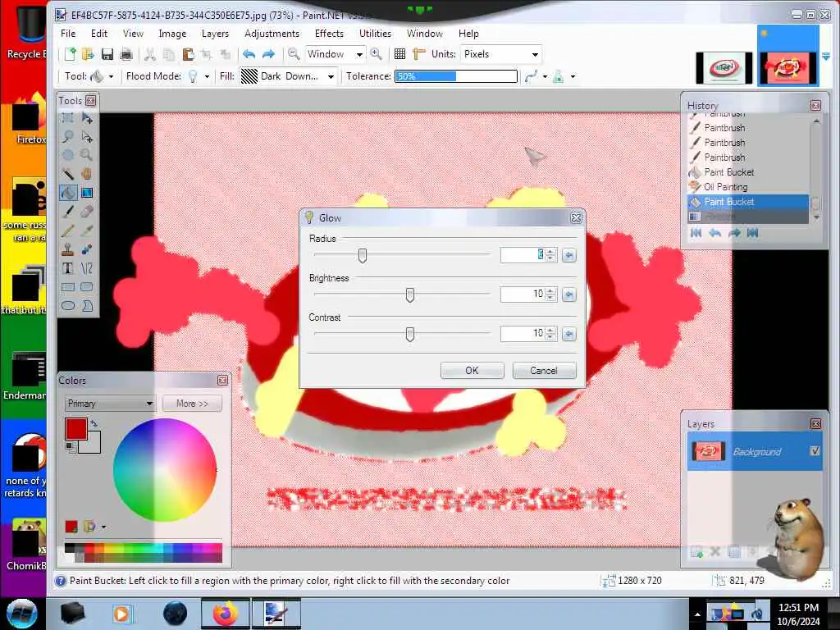
Task: Open the Tool chooser dropdown
Action: click(x=111, y=76)
